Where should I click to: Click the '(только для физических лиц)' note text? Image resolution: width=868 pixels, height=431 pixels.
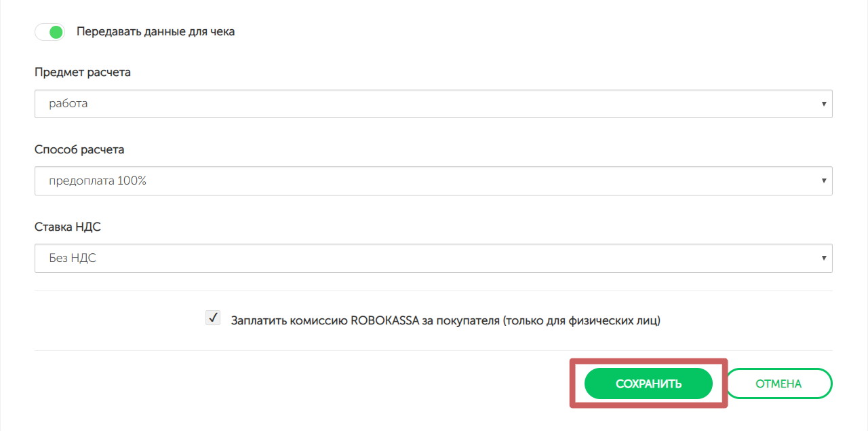(581, 320)
